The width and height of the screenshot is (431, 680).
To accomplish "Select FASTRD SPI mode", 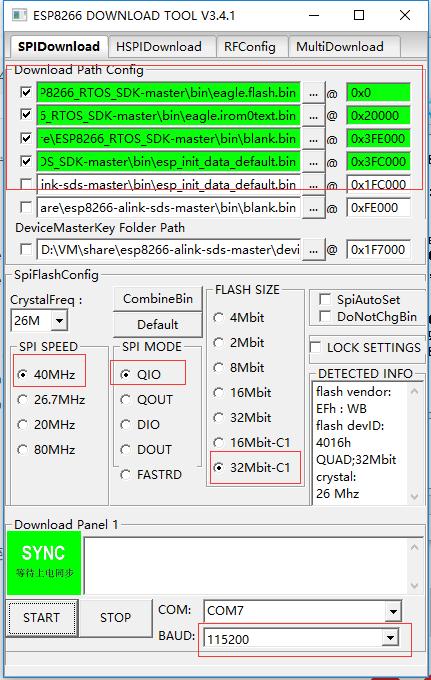I will coord(151,475).
